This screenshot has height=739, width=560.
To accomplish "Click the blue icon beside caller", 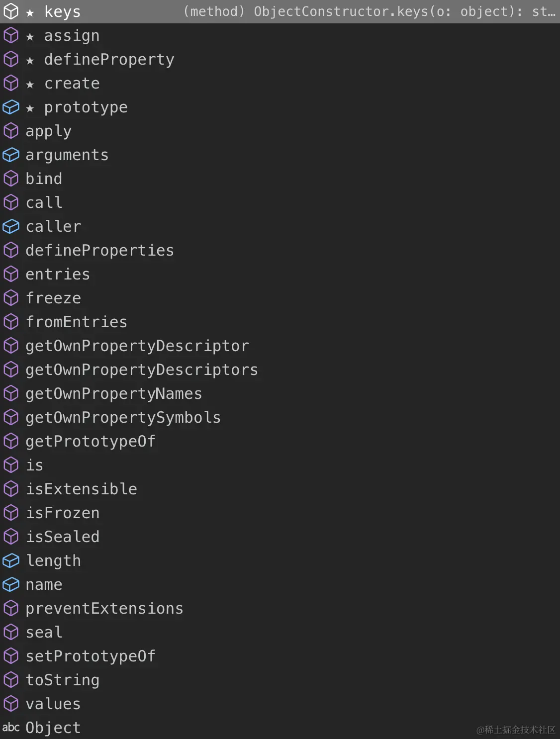I will (x=10, y=226).
